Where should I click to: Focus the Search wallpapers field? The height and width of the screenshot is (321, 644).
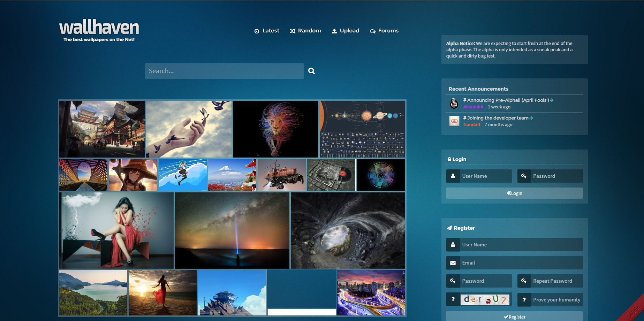(224, 71)
